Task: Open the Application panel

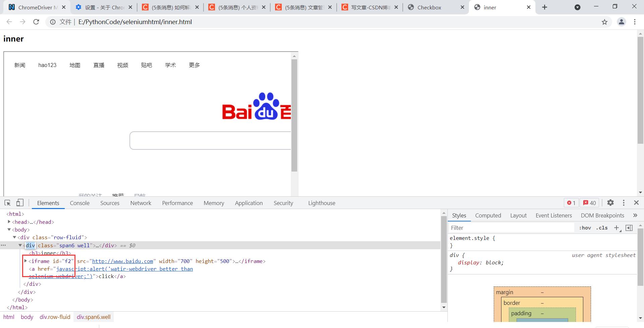Action: coord(249,203)
